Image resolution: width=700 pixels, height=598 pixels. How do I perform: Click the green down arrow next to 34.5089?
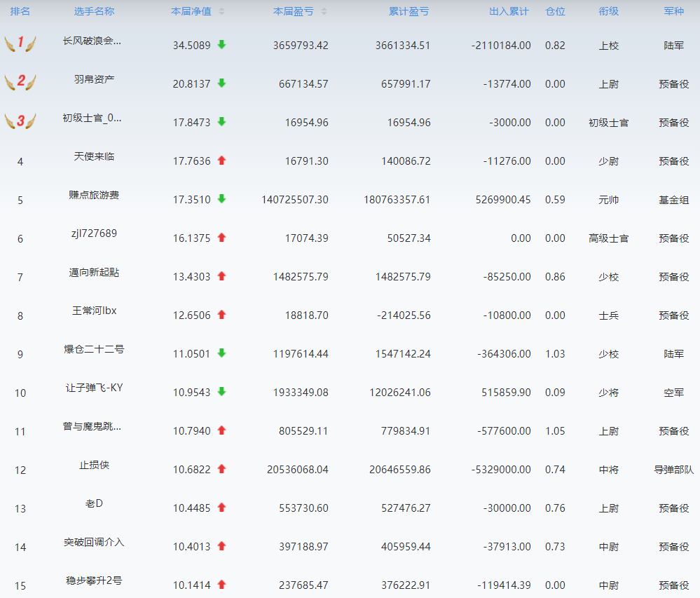coord(221,45)
